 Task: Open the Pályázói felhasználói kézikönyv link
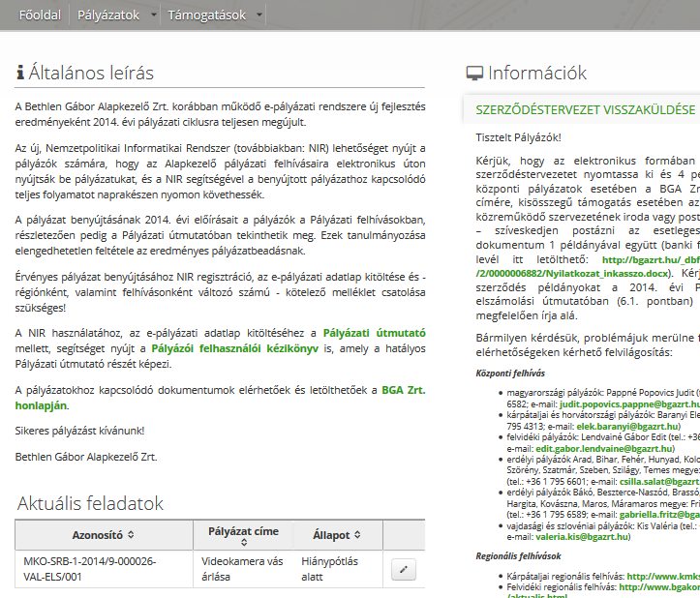235,348
